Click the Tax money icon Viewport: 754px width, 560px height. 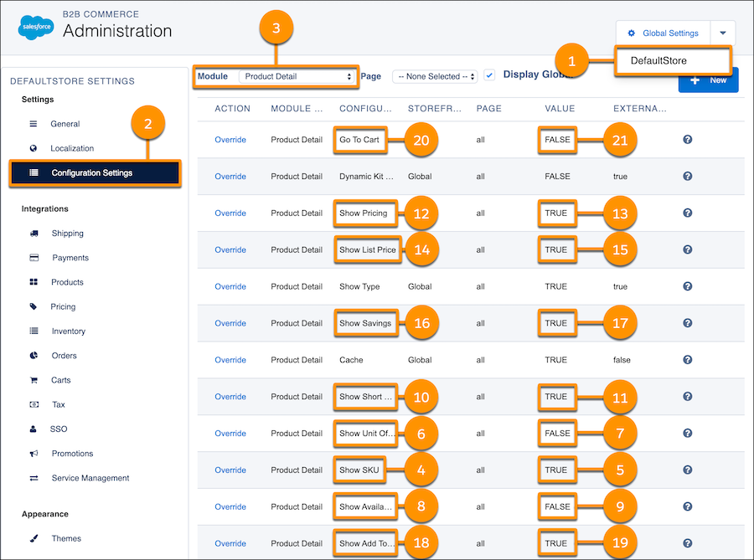(34, 404)
